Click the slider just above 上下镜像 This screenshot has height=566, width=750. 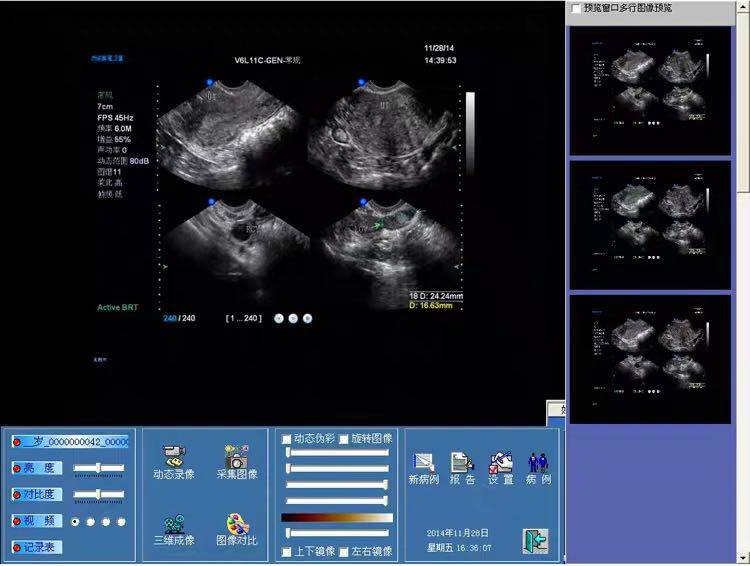(337, 533)
